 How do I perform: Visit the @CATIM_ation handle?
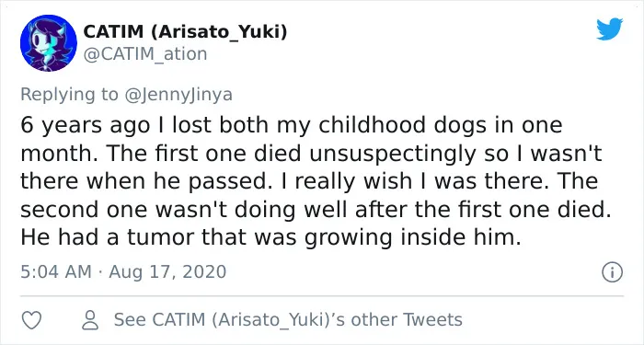click(145, 53)
